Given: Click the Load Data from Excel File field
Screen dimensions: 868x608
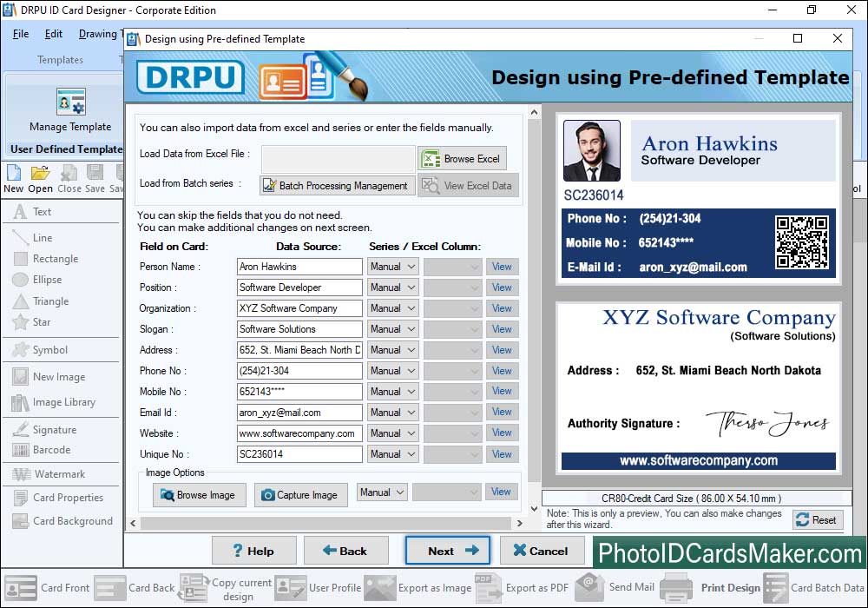Looking at the screenshot, I should (339, 159).
